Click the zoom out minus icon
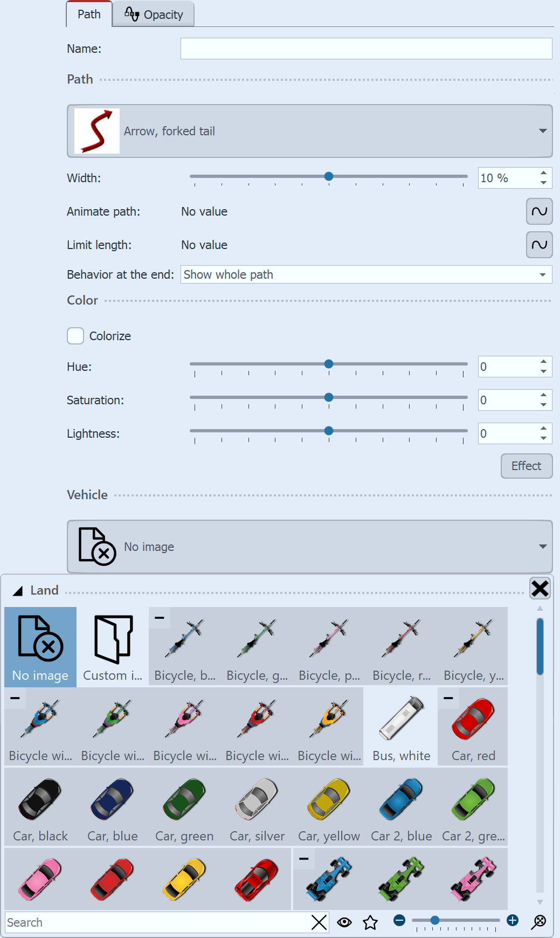 point(399,920)
